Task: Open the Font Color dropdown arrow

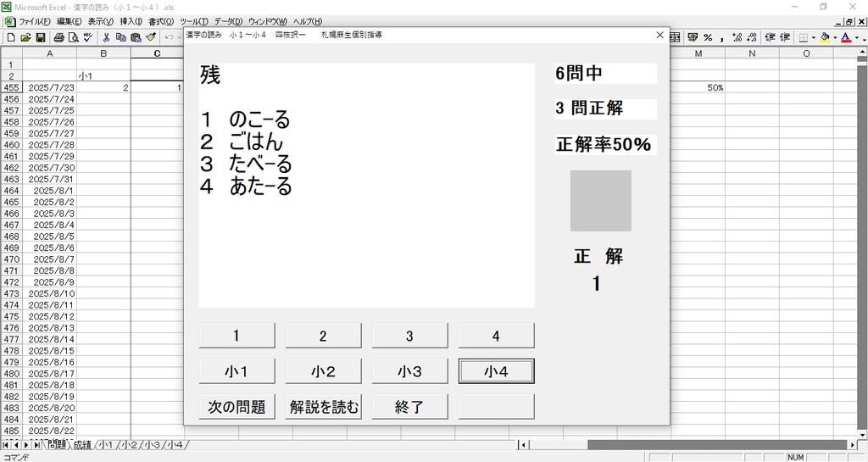Action: pyautogui.click(x=856, y=37)
